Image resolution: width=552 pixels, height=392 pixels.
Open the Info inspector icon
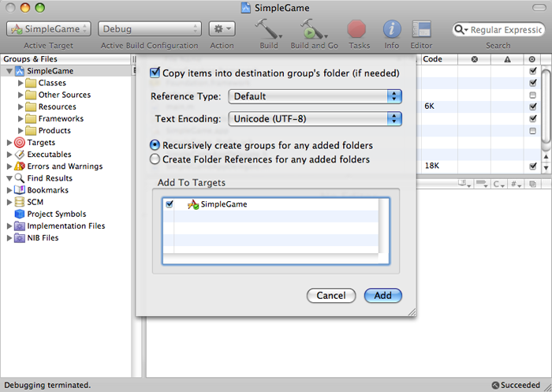pyautogui.click(x=392, y=29)
